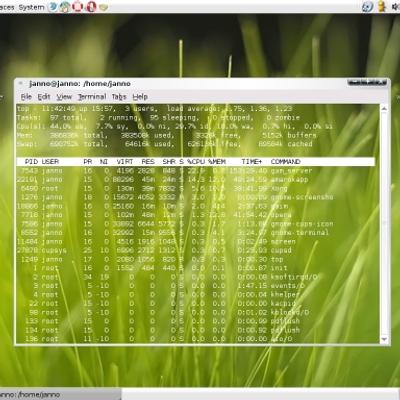Screen dimensions: 400x400
Task: Open the Tabs menu
Action: tap(119, 97)
